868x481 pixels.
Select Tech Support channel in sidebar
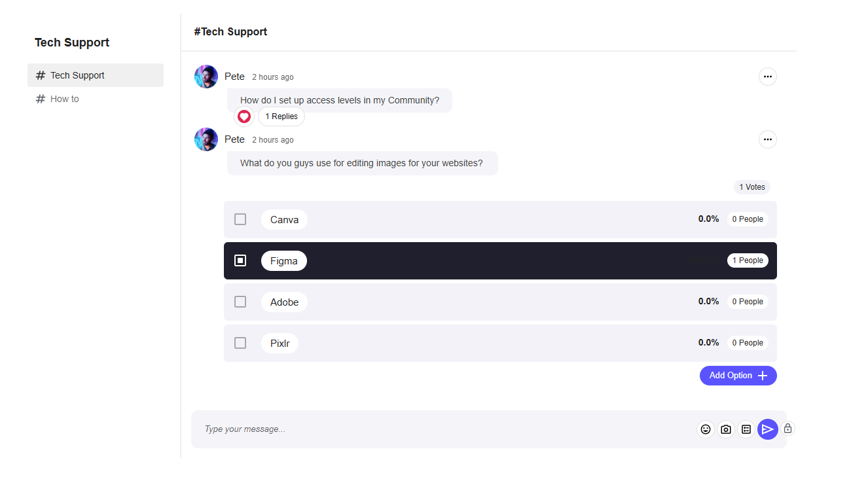77,75
